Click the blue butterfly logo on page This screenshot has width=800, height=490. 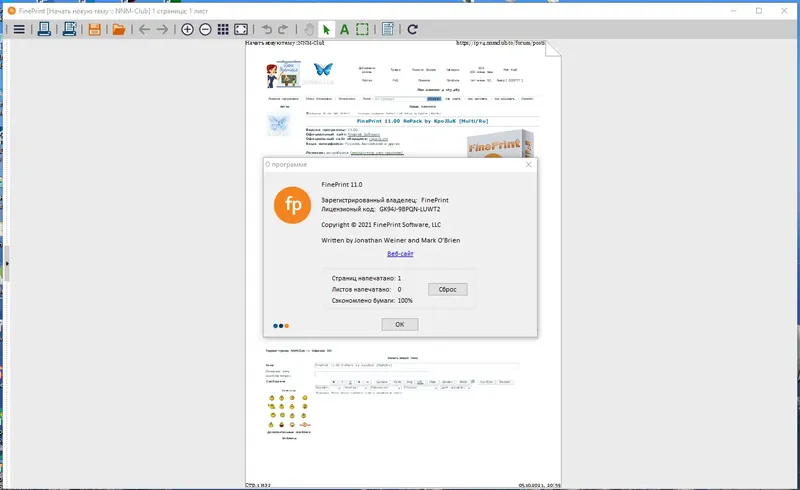pyautogui.click(x=323, y=69)
